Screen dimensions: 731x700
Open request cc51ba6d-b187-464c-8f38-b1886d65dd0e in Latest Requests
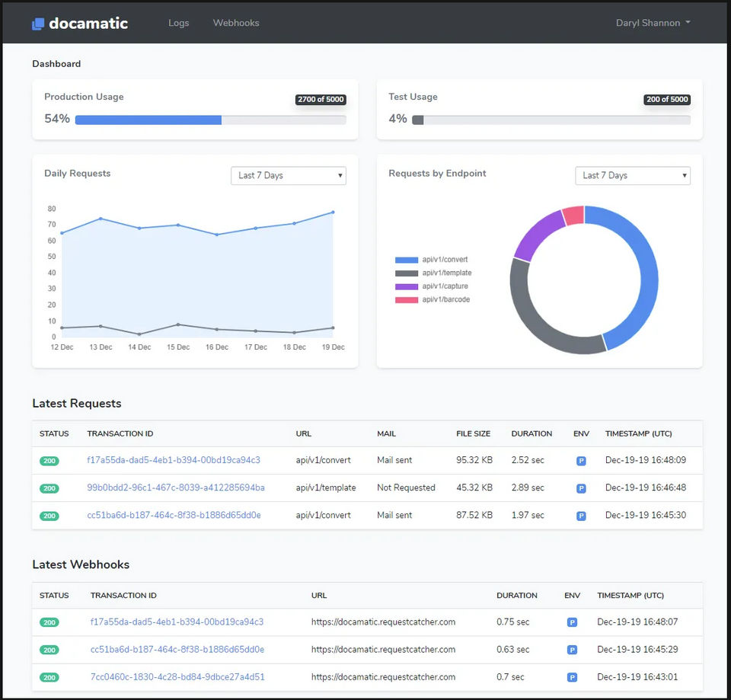click(x=174, y=515)
